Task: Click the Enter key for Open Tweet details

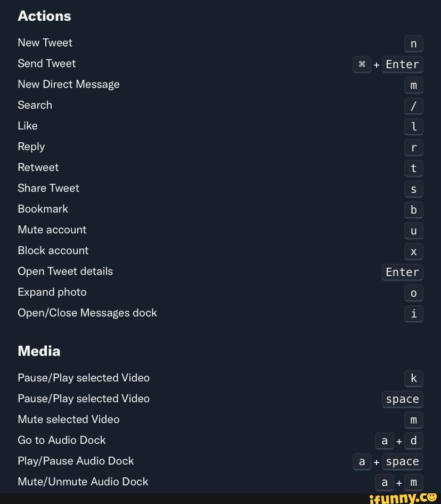Action: [x=402, y=272]
